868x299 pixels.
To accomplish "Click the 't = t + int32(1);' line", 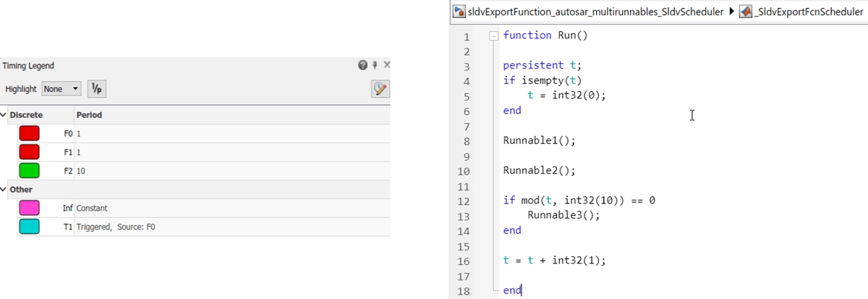I will (x=554, y=260).
